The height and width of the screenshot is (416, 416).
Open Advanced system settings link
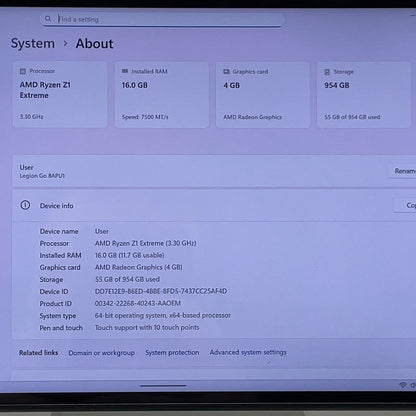click(248, 352)
